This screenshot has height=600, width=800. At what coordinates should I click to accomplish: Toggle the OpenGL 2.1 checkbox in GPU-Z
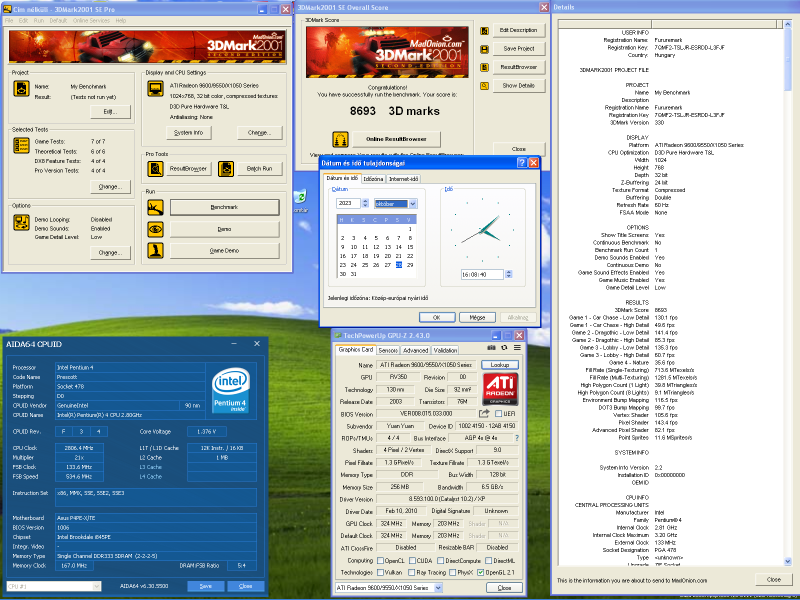[x=480, y=572]
